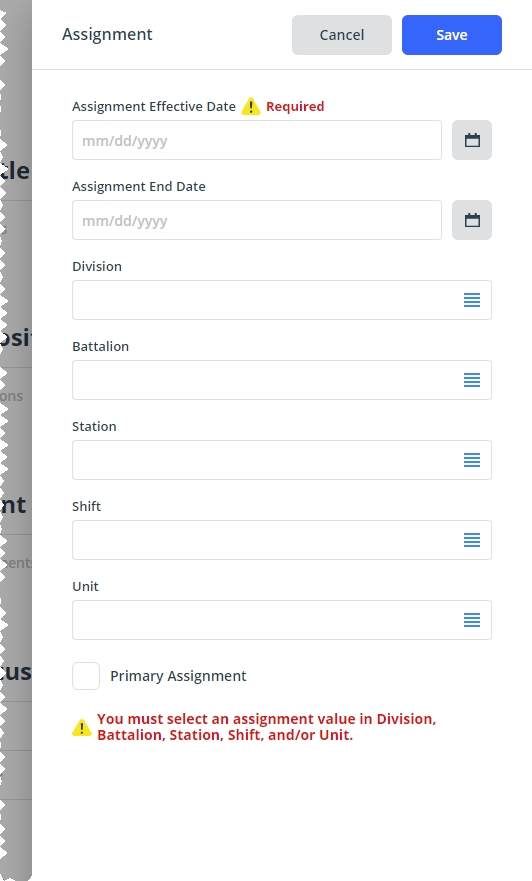Image resolution: width=532 pixels, height=881 pixels.
Task: Check the Primary Assignment checkbox
Action: click(x=86, y=676)
